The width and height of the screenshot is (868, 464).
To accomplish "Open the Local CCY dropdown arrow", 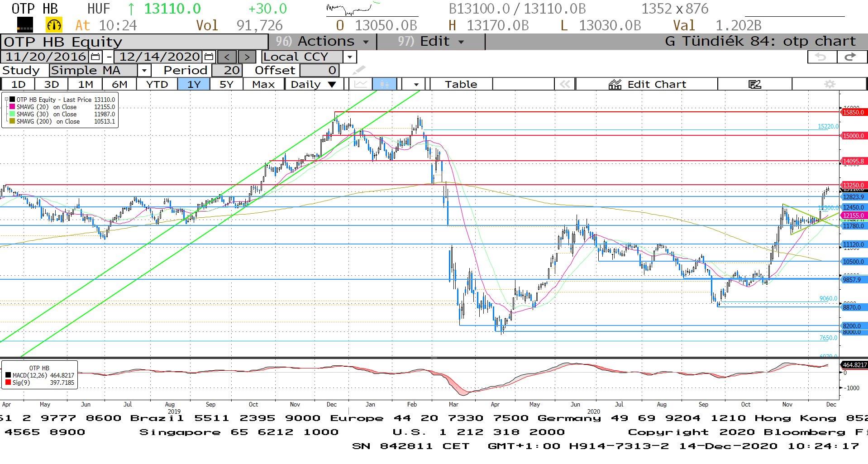I will [349, 57].
